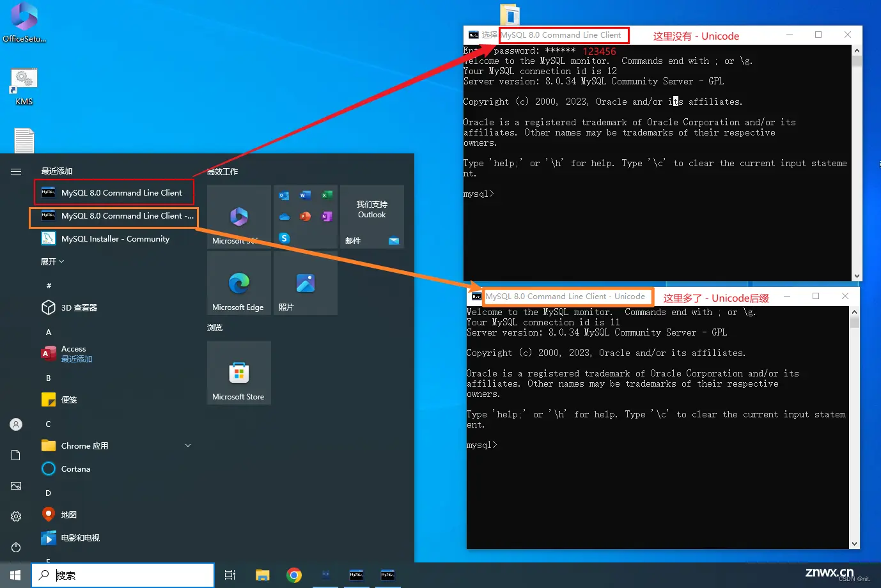Open Settings gear in Start sidebar
The width and height of the screenshot is (881, 588).
click(x=16, y=516)
